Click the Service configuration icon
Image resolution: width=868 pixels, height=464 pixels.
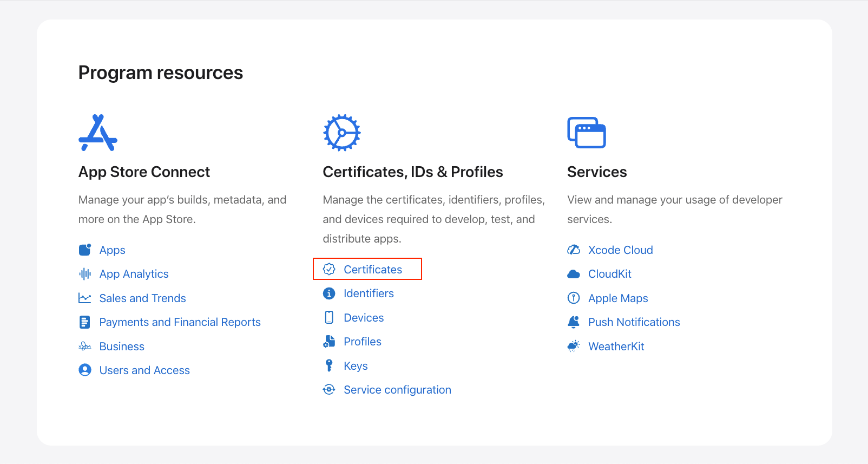pos(329,389)
